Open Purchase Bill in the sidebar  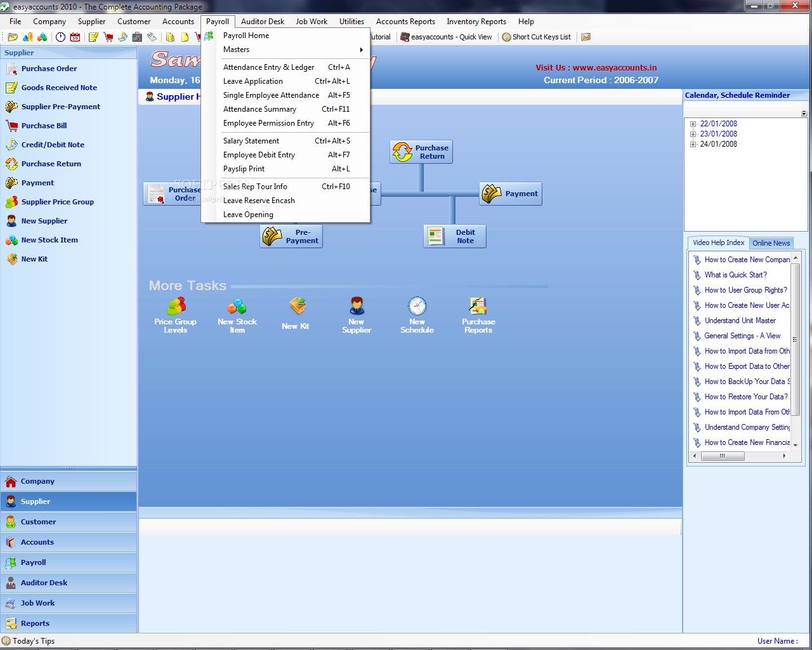tap(44, 126)
